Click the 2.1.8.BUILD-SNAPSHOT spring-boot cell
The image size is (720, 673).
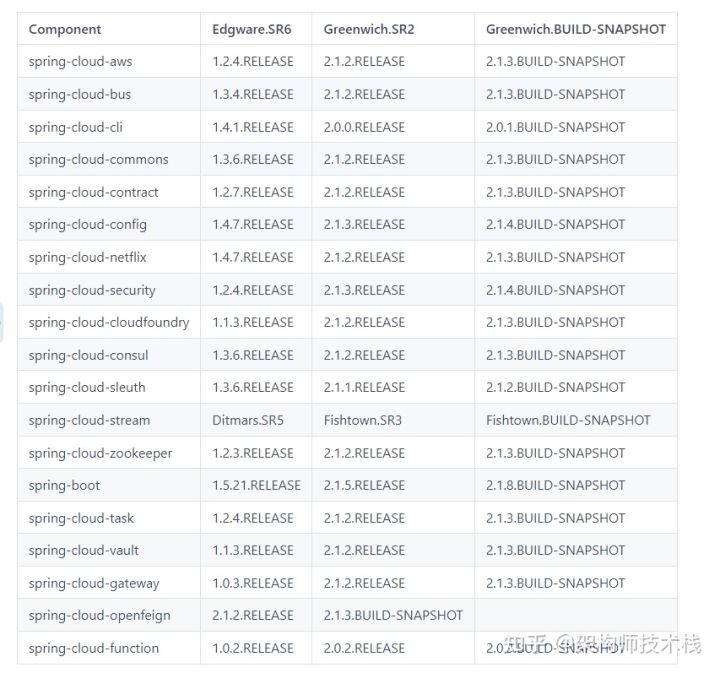pyautogui.click(x=555, y=485)
